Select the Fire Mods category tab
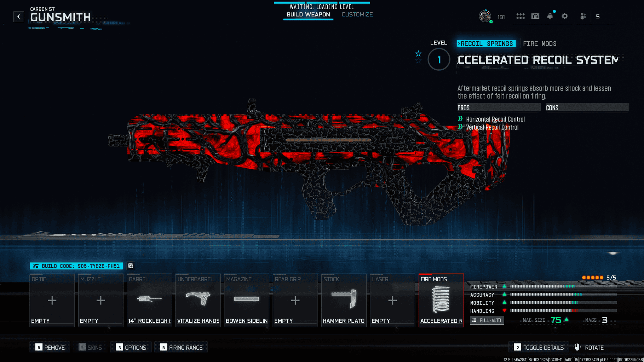 (540, 44)
